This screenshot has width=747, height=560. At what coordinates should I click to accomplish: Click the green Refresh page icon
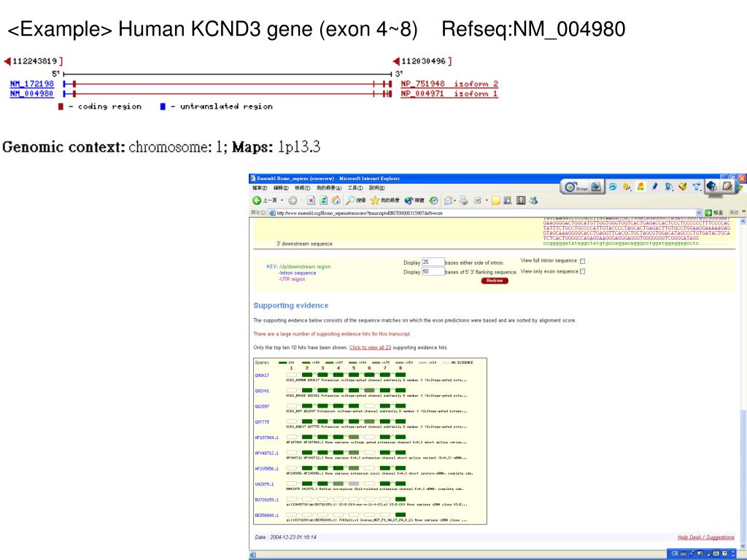coord(323,201)
